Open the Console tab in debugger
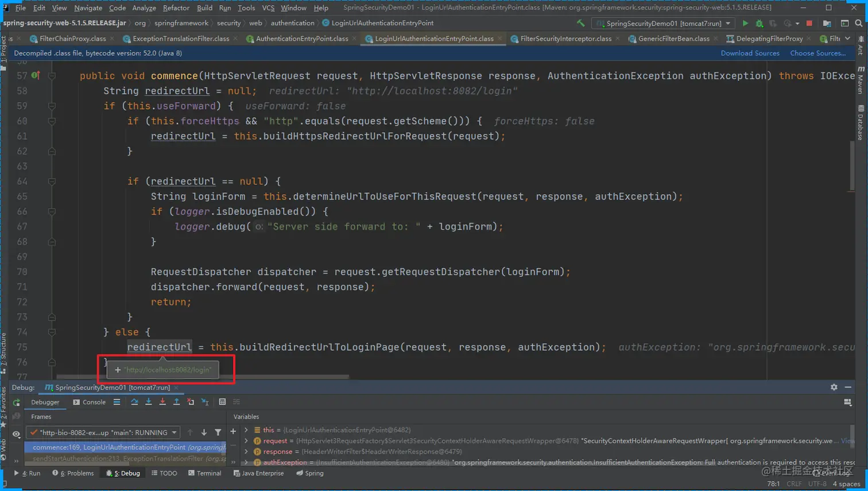The height and width of the screenshot is (491, 868). 89,402
